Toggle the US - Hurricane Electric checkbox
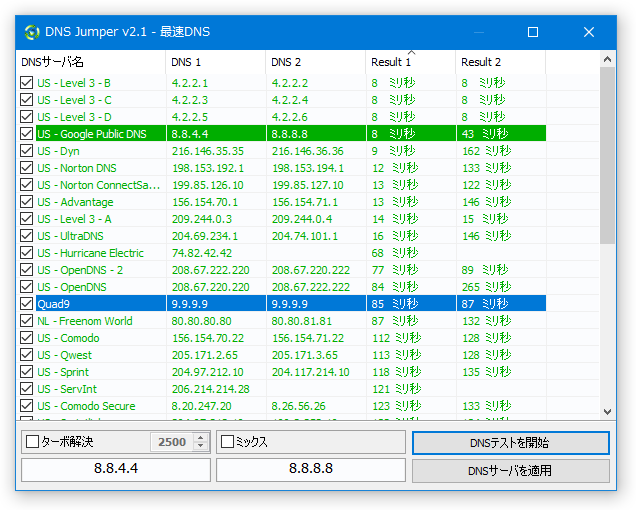Viewport: 636px width, 510px height. (26, 253)
